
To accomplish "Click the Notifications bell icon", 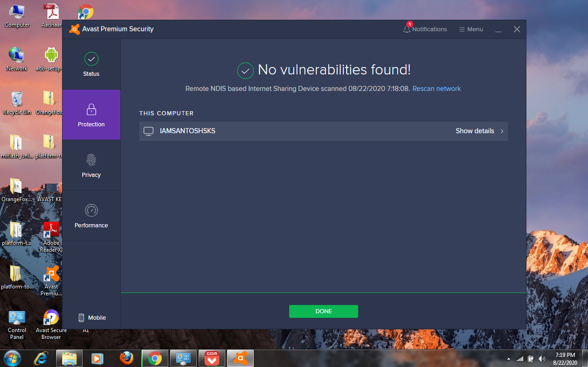I will (x=407, y=29).
